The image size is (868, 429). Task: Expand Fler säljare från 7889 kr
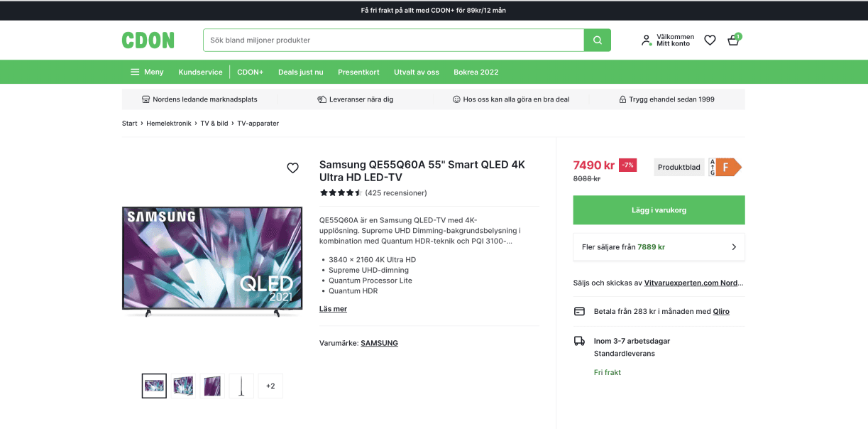(659, 247)
